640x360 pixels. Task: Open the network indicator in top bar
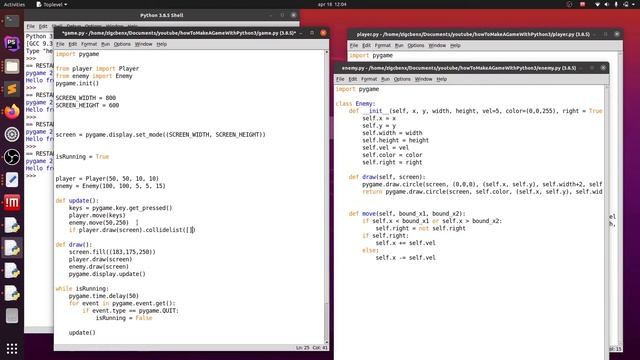click(598, 4)
